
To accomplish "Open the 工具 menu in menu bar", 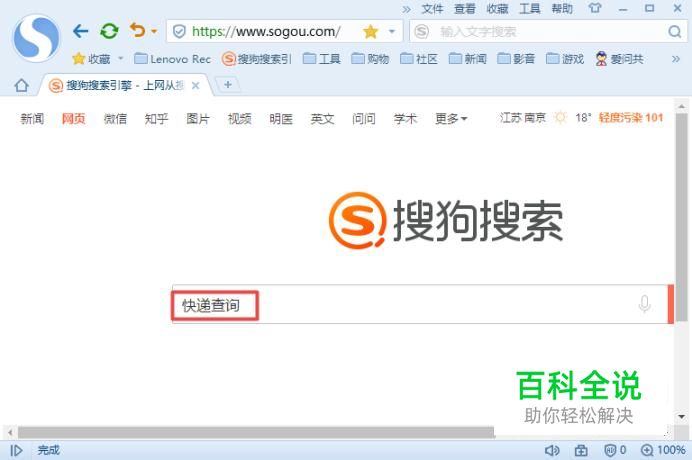I will 530,9.
